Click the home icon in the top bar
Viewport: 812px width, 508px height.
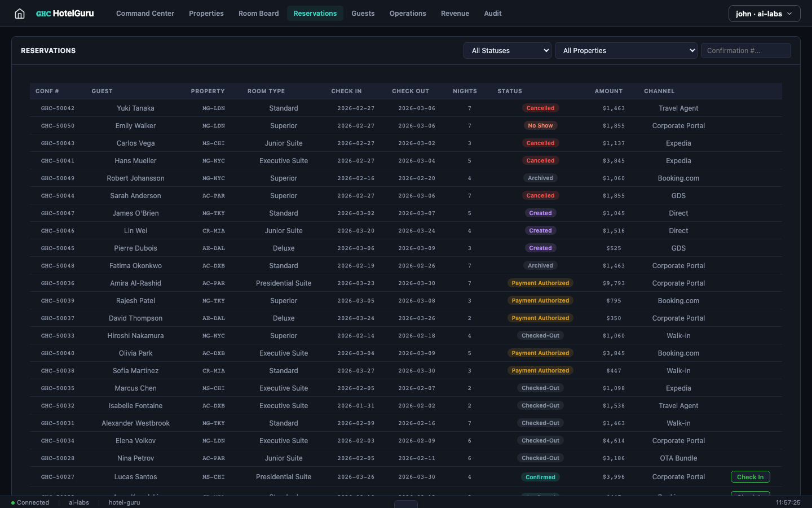[19, 13]
